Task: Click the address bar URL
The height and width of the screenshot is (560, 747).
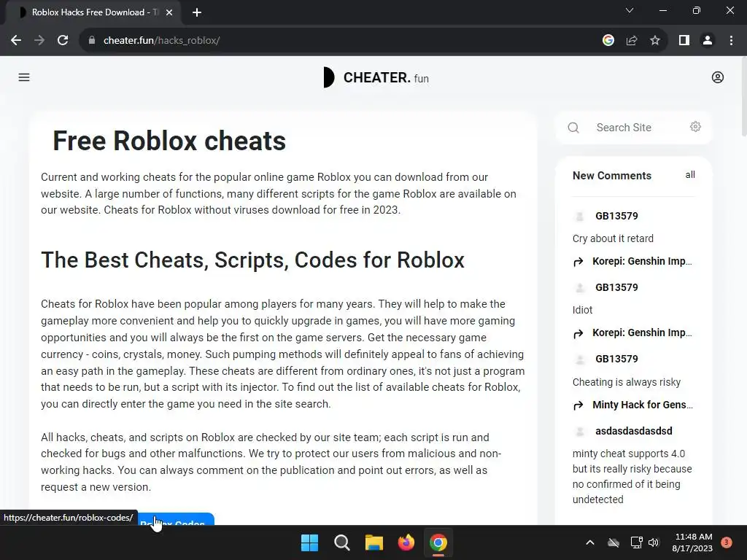Action: (x=161, y=41)
